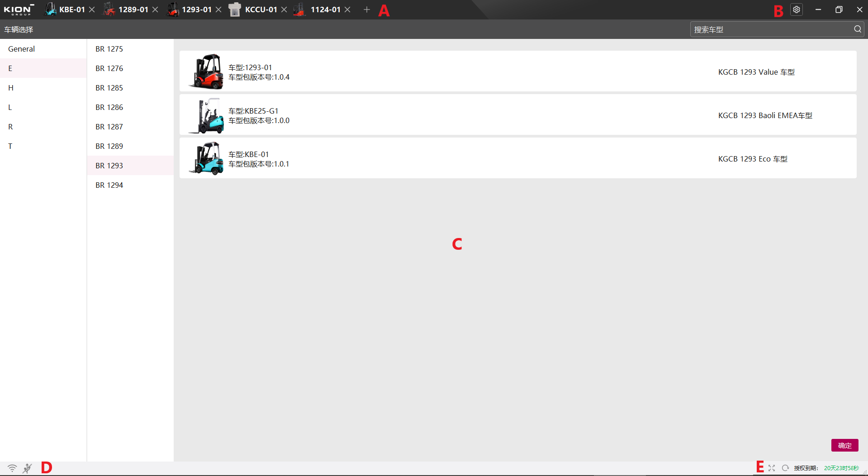Click the 确定 confirm button
This screenshot has height=476, width=868.
point(844,445)
